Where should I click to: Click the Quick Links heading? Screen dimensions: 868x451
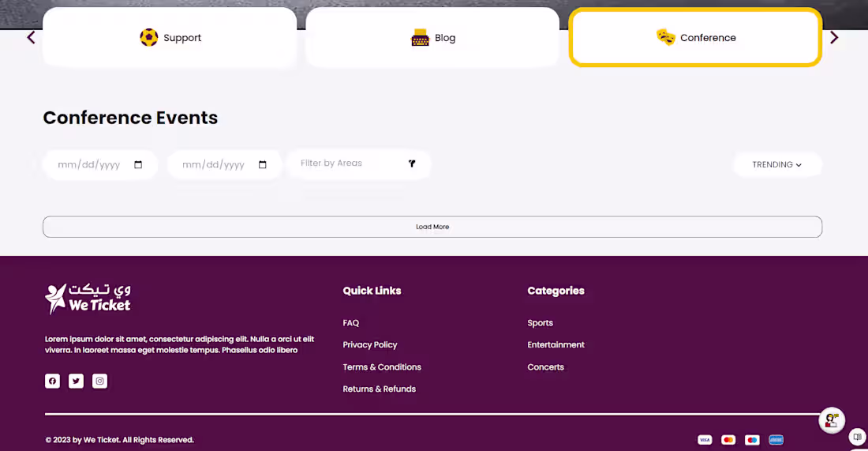coord(372,291)
